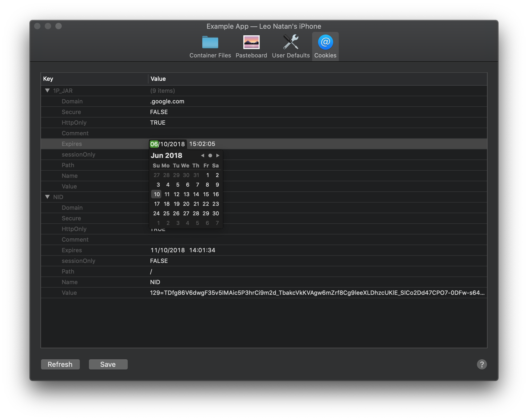Select the 15:02:05 time field

(x=202, y=144)
